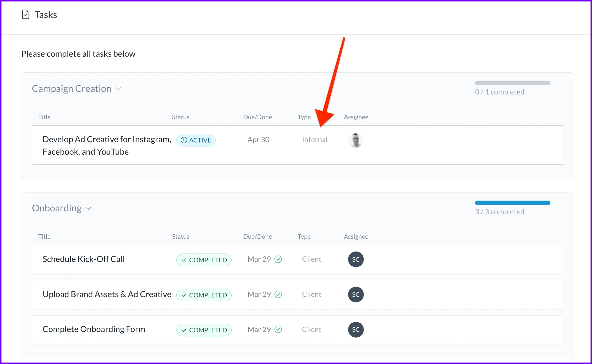Viewport: 592px width, 364px height.
Task: Collapse the Onboarding section chevron
Action: click(88, 208)
